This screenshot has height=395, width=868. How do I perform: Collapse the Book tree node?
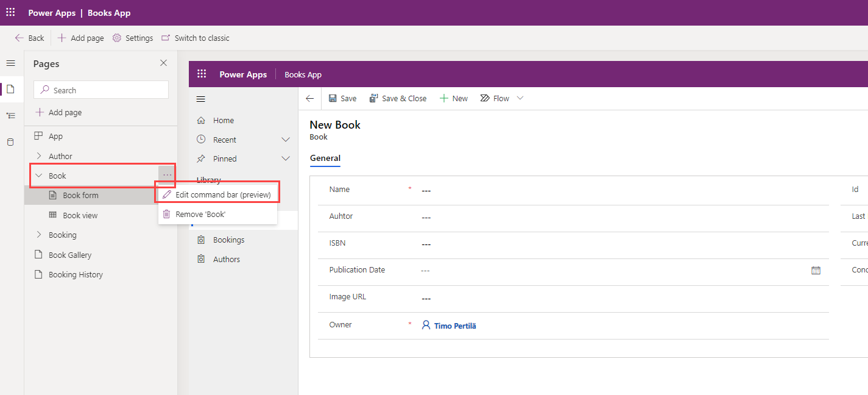tap(39, 176)
